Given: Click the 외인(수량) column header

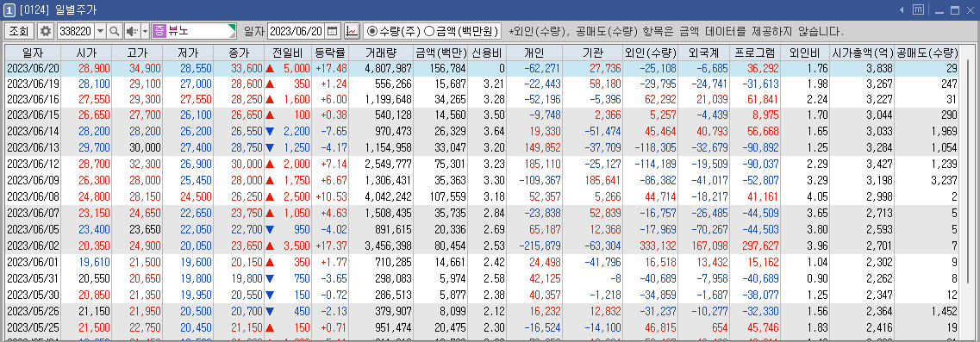Looking at the screenshot, I should click(x=650, y=53).
